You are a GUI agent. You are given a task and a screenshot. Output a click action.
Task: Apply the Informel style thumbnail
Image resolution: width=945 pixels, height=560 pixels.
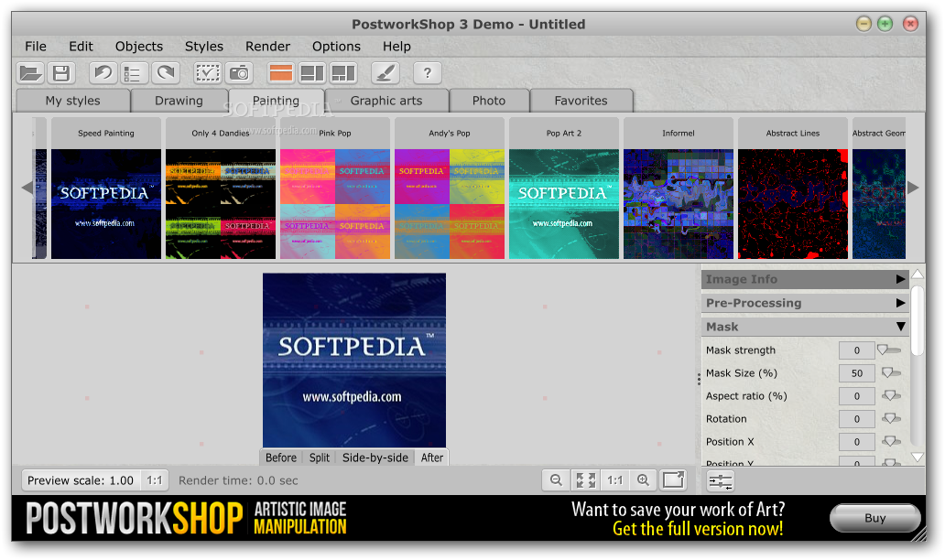pos(679,204)
